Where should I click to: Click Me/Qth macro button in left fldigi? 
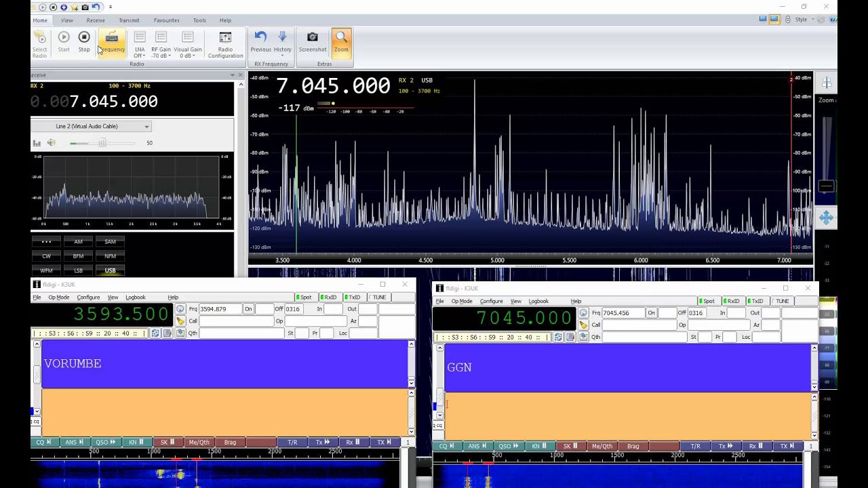199,443
